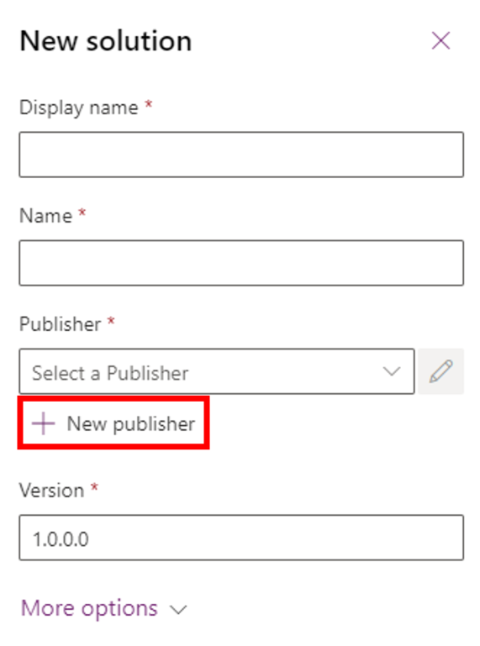The image size is (480, 646).
Task: Click into the Version field showing 1.0.0.0
Action: 241,537
